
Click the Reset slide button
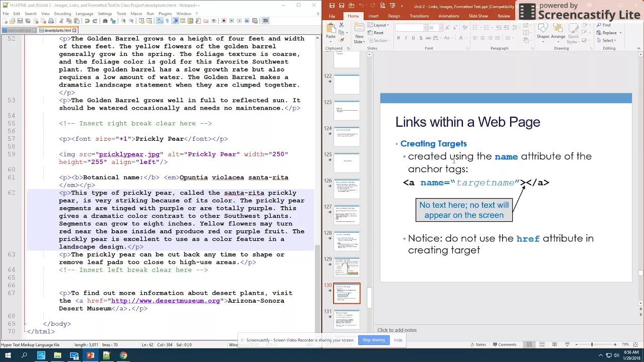[375, 33]
